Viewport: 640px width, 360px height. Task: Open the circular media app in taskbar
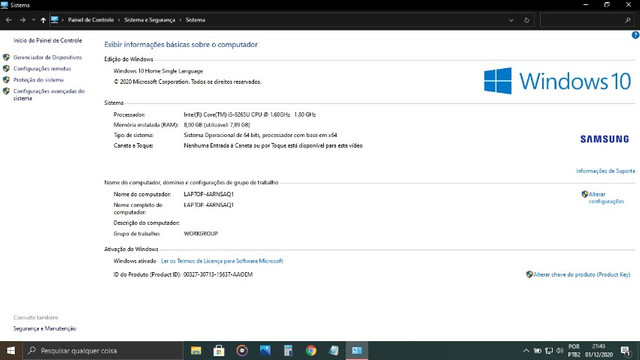click(242, 351)
